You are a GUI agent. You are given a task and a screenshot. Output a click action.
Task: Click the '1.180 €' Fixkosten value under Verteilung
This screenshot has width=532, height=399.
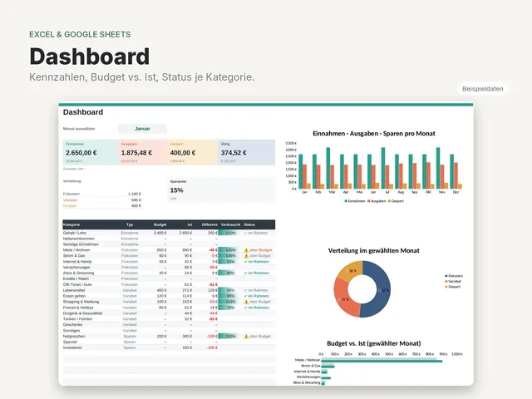(x=135, y=194)
